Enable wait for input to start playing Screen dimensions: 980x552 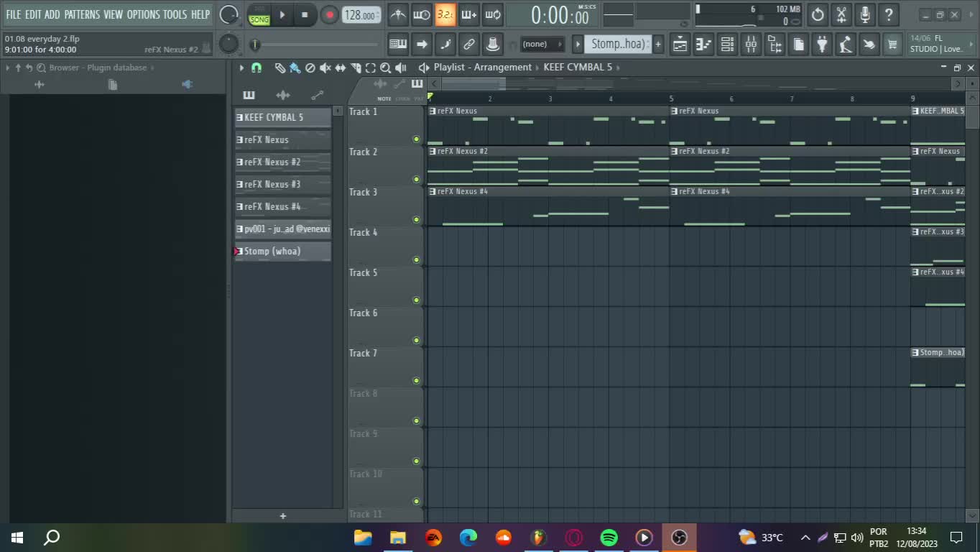422,14
